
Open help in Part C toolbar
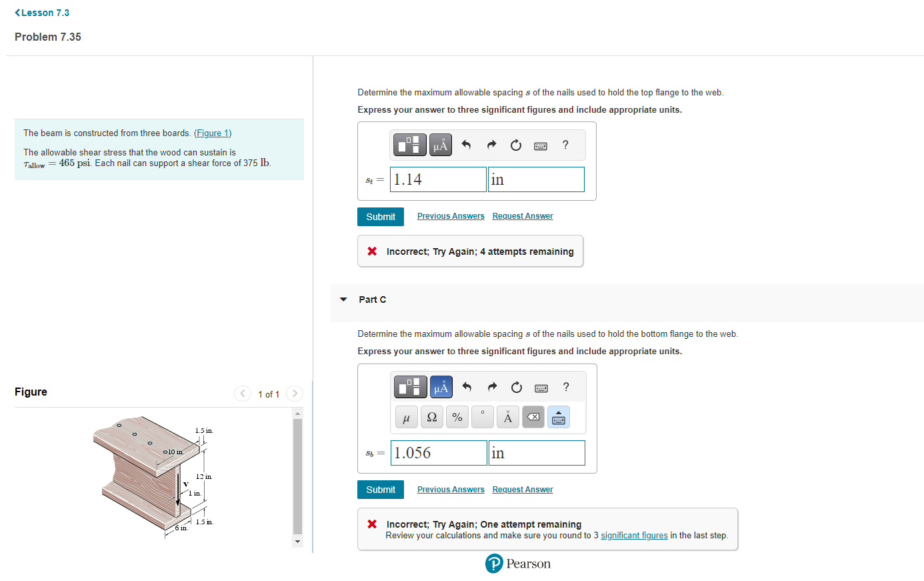[x=566, y=387]
